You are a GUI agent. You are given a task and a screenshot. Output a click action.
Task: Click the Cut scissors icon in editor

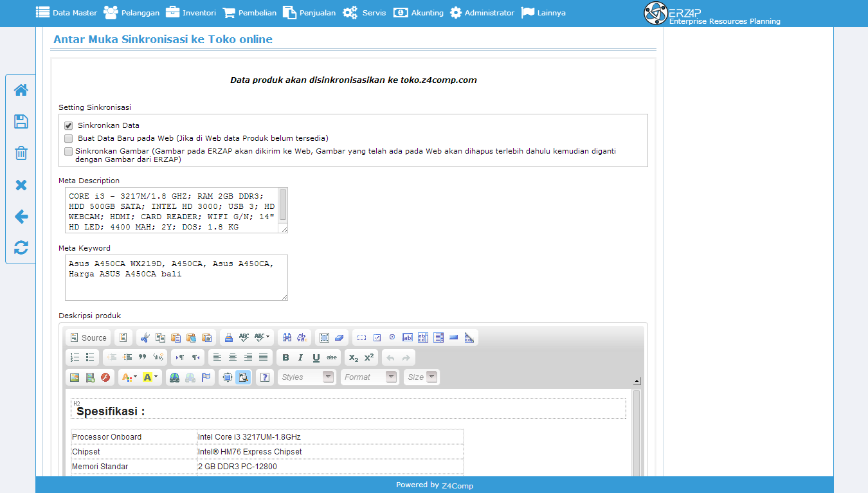(x=145, y=338)
